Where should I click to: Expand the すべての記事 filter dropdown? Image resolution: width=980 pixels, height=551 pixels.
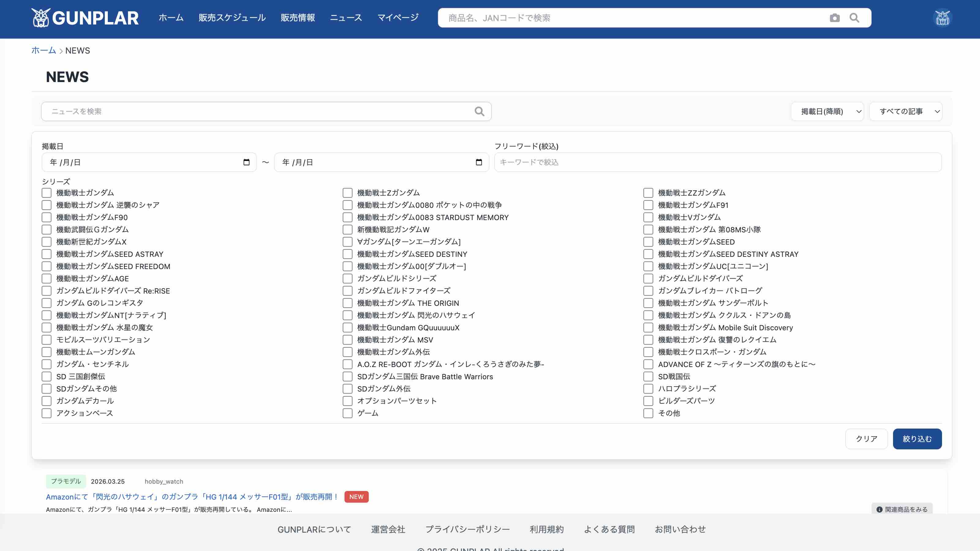(x=906, y=111)
